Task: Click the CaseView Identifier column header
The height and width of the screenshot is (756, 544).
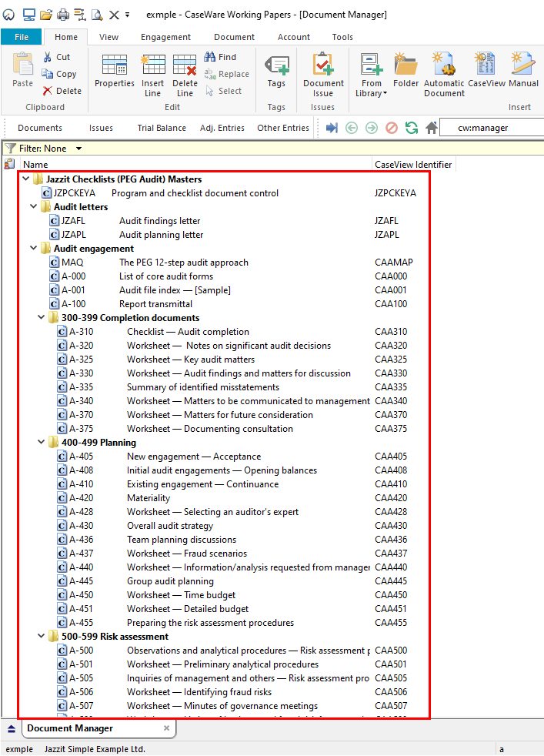Action: (413, 165)
